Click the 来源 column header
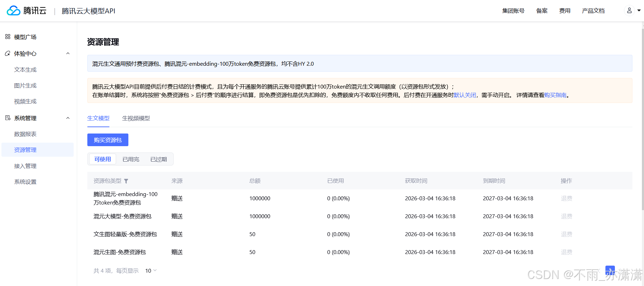Viewport: 644px width, 286px height. 177,181
